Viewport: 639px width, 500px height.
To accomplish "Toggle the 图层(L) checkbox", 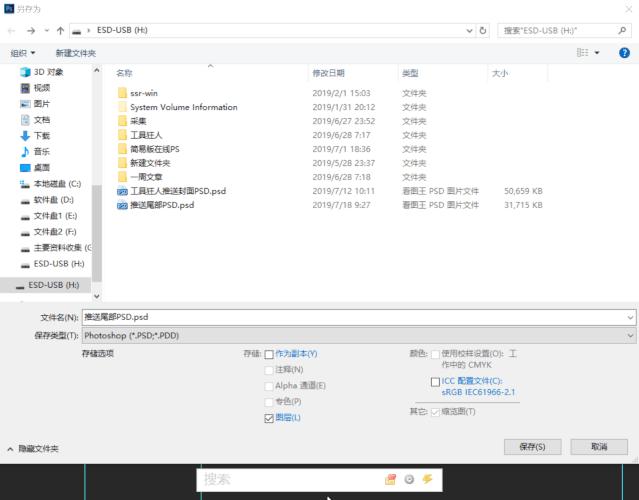I will click(x=269, y=418).
